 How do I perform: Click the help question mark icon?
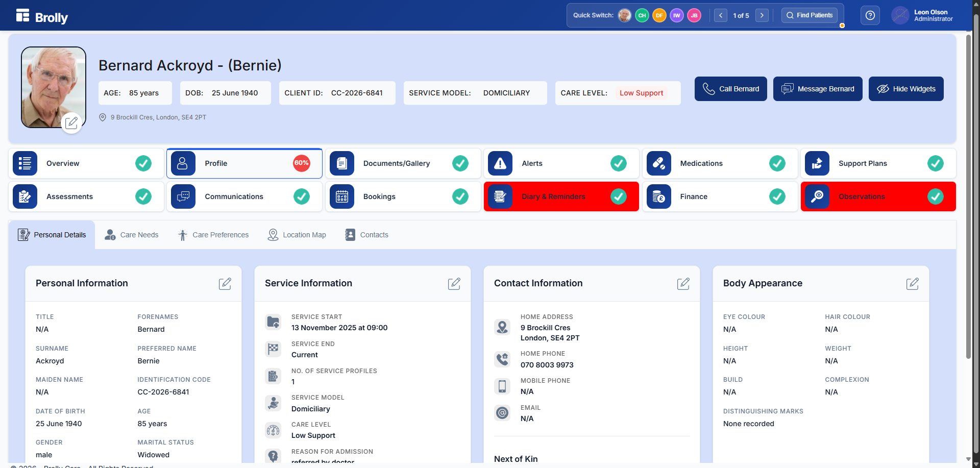[x=870, y=15]
